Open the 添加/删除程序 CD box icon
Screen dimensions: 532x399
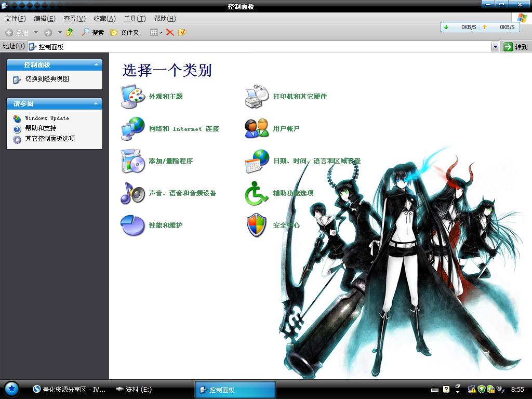133,161
